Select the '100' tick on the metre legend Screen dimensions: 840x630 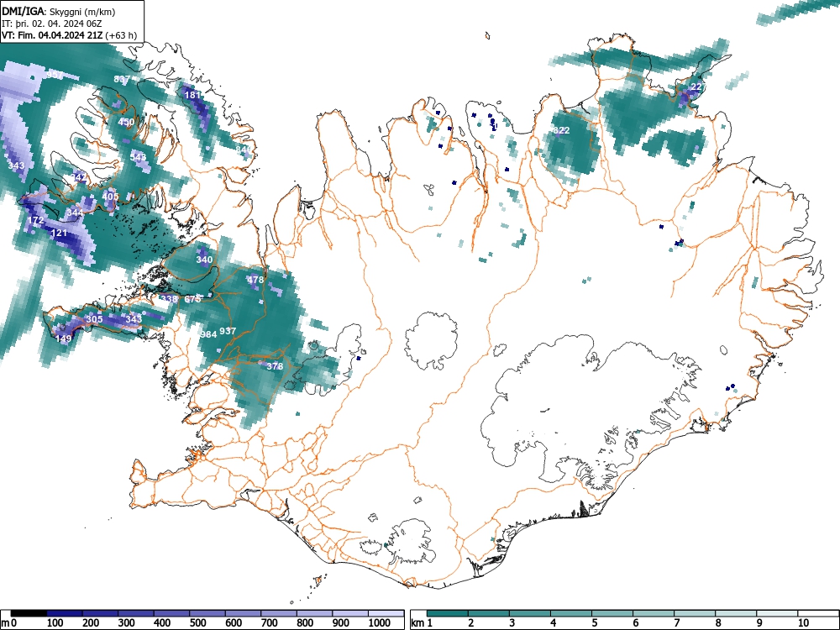click(x=55, y=623)
